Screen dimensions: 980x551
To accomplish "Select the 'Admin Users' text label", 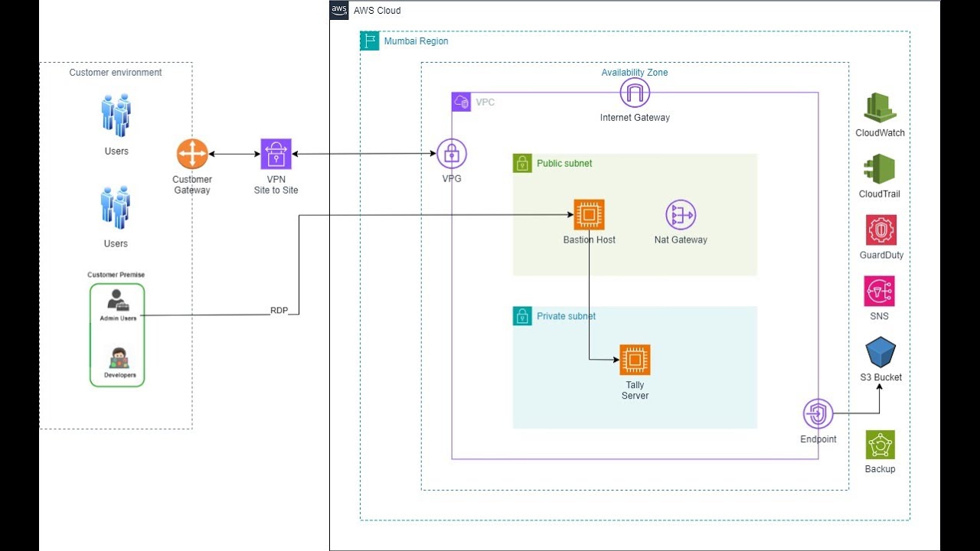I will click(x=118, y=318).
